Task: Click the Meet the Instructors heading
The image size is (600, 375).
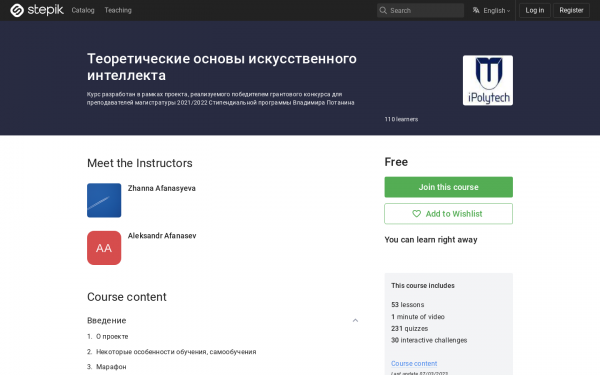Action: pyautogui.click(x=140, y=163)
